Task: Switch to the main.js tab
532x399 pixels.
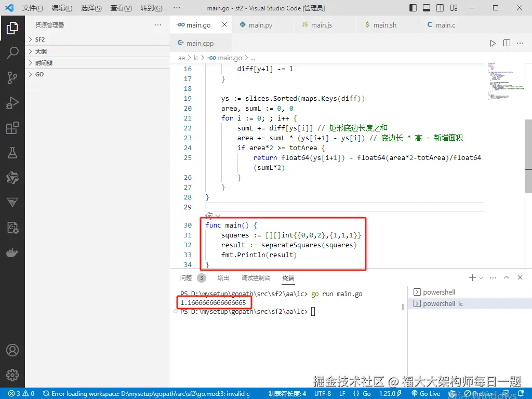Action: coord(321,25)
